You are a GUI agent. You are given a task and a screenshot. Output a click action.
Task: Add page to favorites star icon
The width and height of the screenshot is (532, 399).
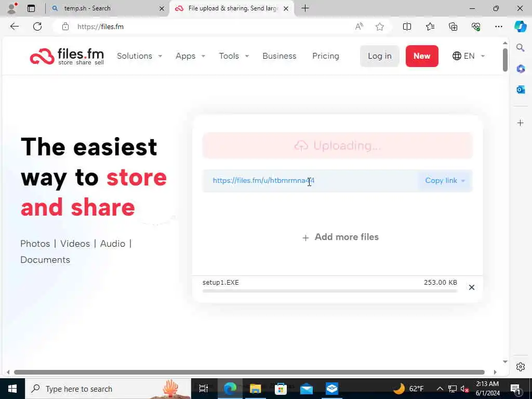point(380,26)
